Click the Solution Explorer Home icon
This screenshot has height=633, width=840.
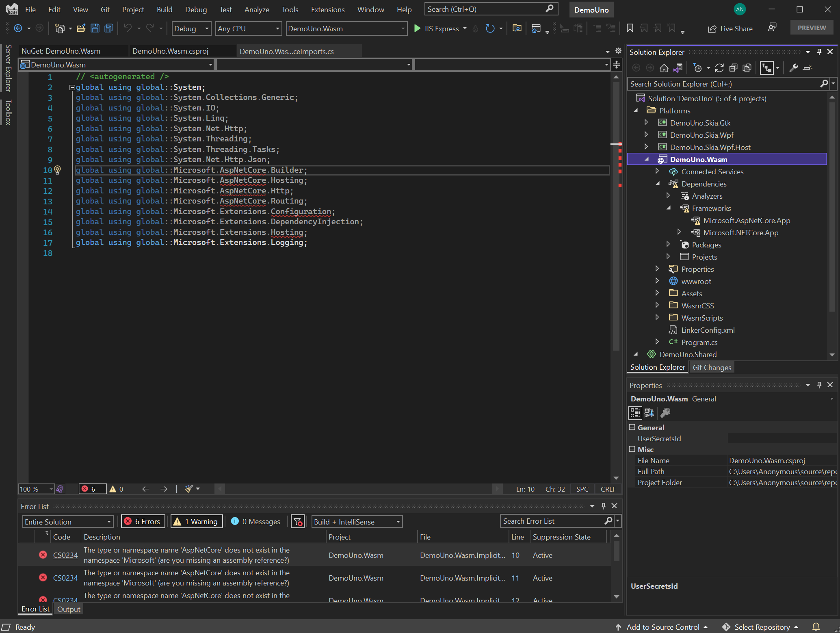pos(664,68)
